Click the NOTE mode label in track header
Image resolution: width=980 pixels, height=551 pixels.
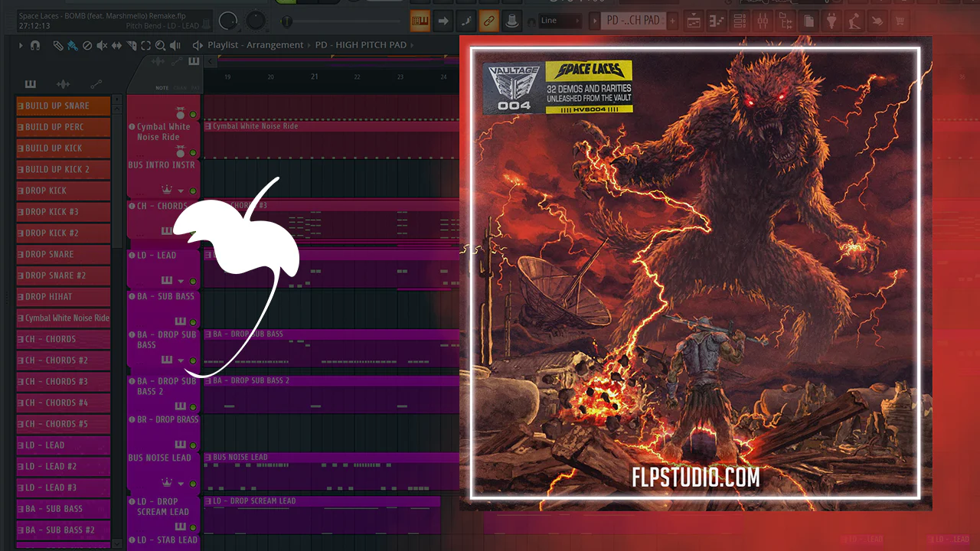(x=162, y=88)
